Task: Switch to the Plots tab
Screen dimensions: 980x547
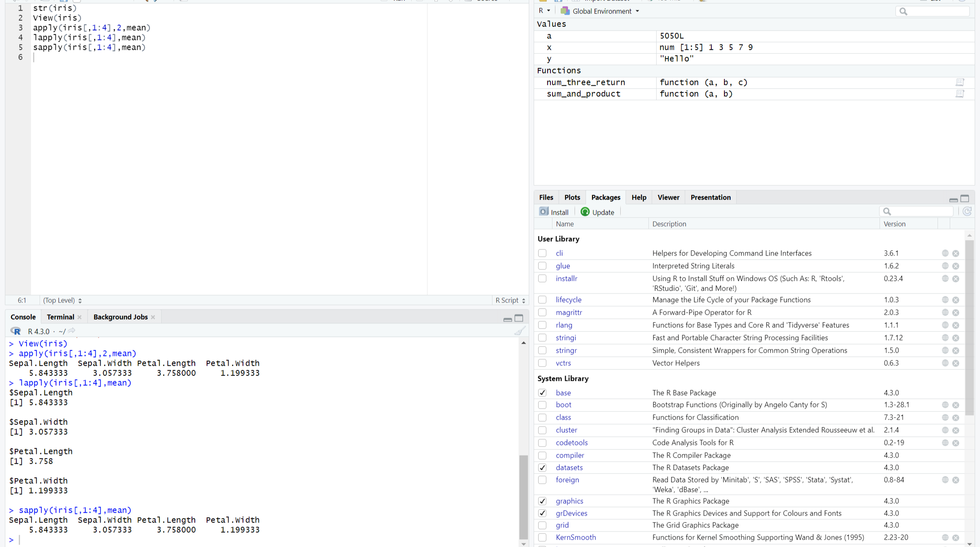Action: (x=572, y=198)
